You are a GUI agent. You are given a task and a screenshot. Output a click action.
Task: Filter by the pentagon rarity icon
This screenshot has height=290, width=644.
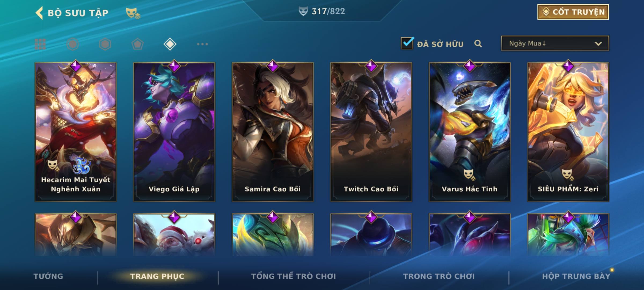point(137,44)
